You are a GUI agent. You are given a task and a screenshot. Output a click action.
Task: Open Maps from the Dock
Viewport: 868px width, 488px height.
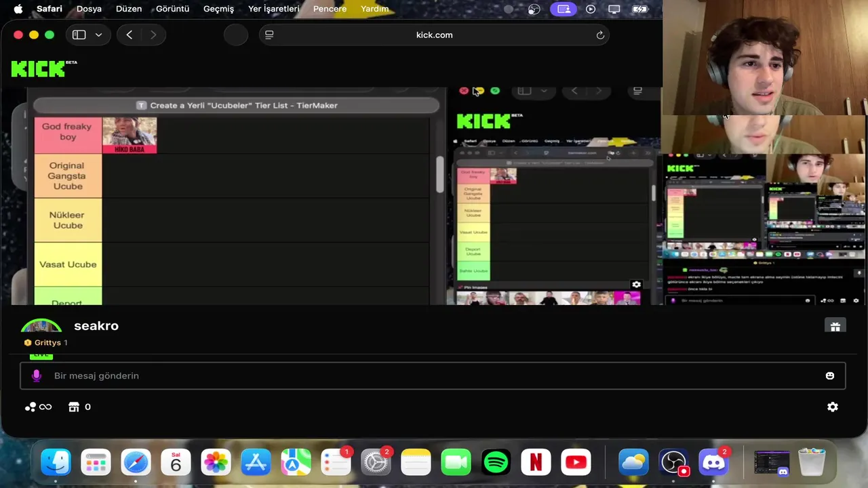pos(296,463)
